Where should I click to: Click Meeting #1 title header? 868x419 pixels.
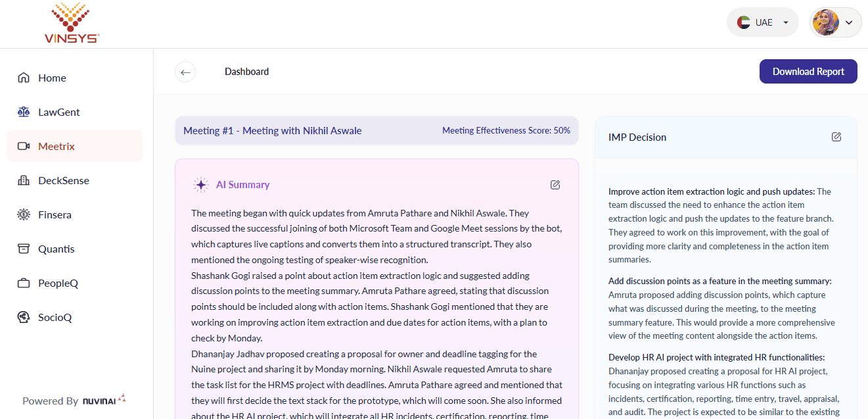pos(272,130)
